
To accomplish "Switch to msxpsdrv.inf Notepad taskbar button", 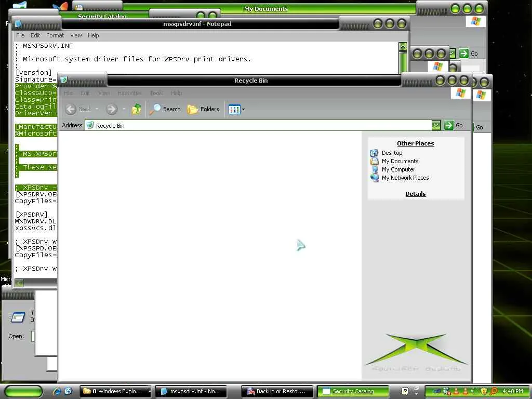I will pyautogui.click(x=192, y=391).
